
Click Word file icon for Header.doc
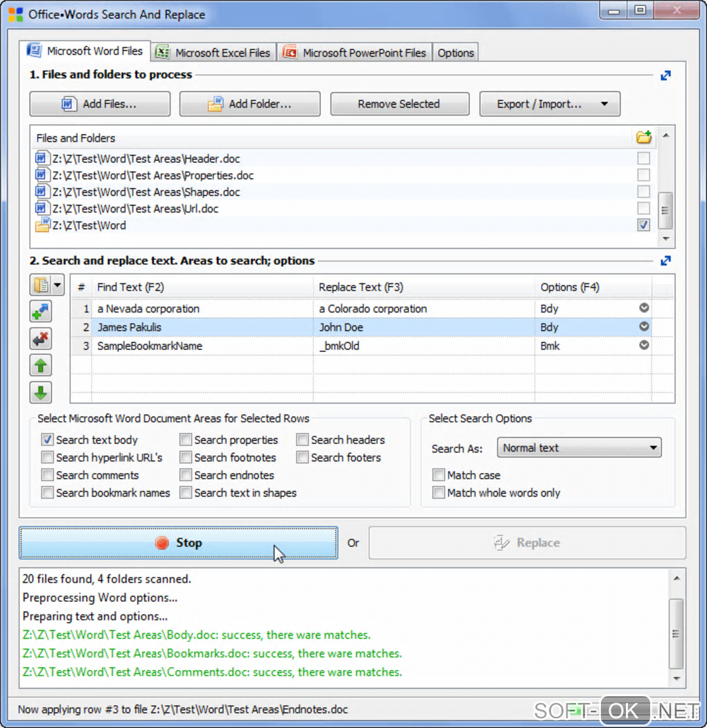click(41, 159)
